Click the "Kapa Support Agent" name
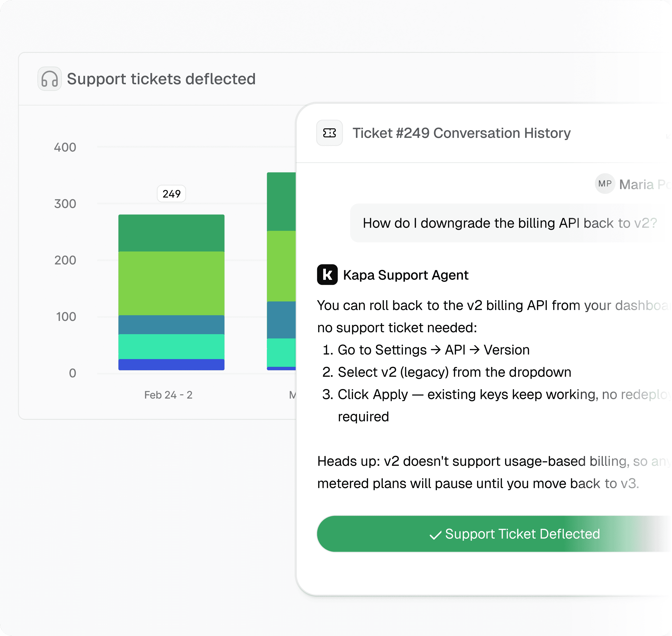 click(405, 275)
